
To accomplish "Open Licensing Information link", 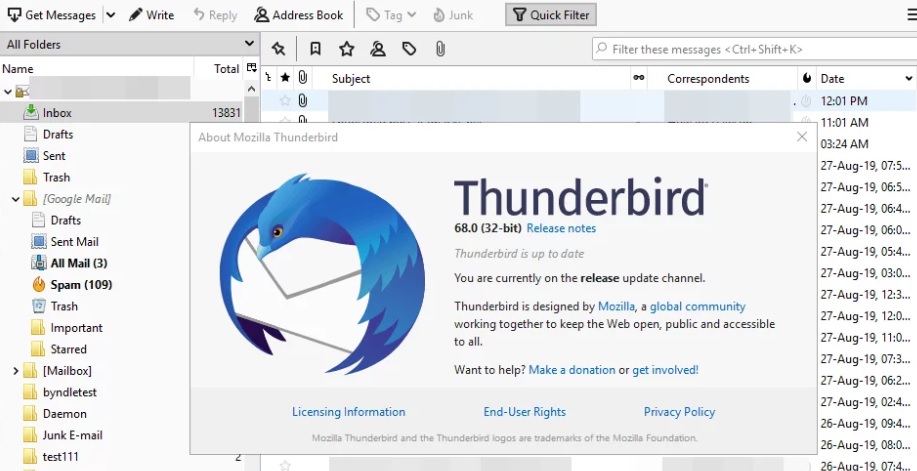I will pyautogui.click(x=349, y=412).
